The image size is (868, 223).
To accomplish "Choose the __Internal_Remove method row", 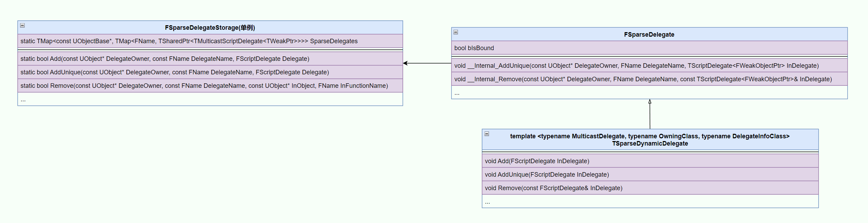I will (643, 79).
